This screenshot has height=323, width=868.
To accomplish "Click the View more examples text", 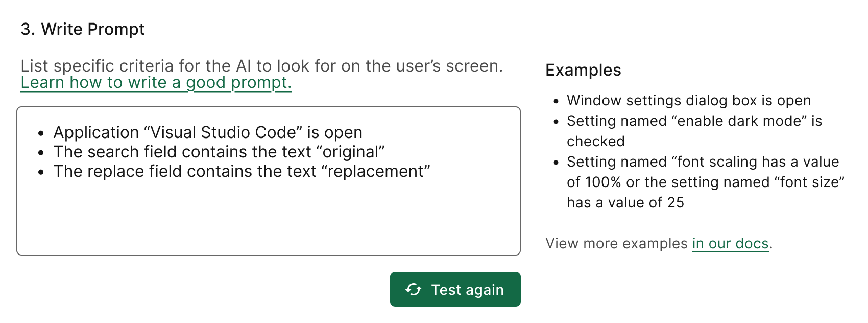I will [616, 243].
